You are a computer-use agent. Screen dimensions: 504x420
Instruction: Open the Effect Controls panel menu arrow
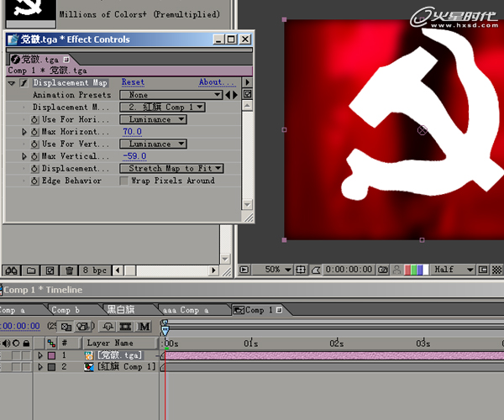(247, 82)
